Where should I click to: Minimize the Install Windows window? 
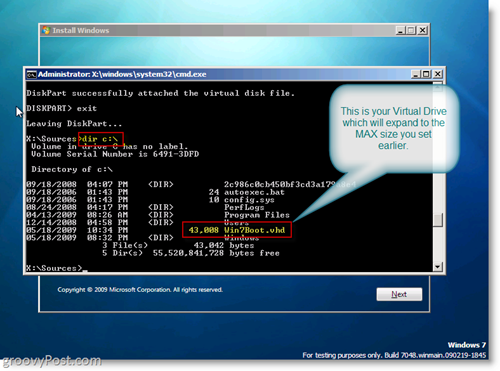(x=400, y=30)
